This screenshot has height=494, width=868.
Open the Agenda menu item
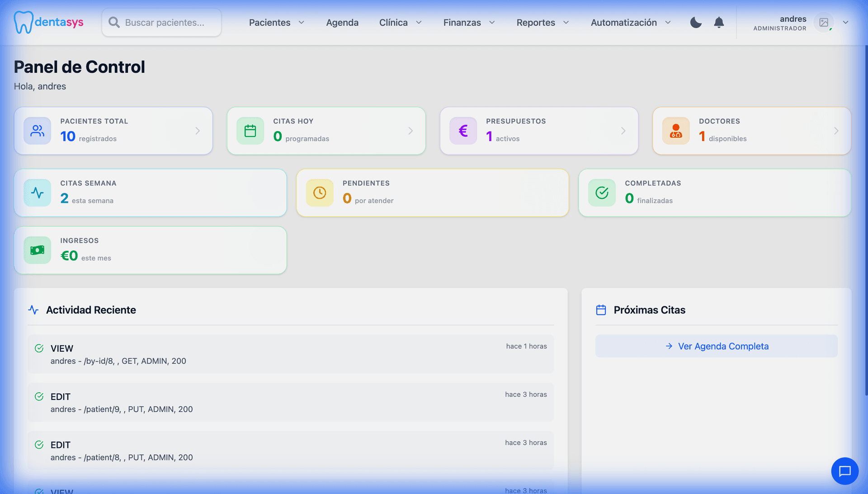point(342,23)
